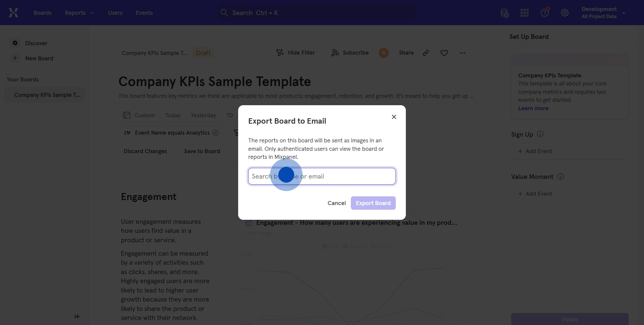The width and height of the screenshot is (644, 325).
Task: Click the breadcrumb Company KPIs Sample T...
Action: point(155,53)
